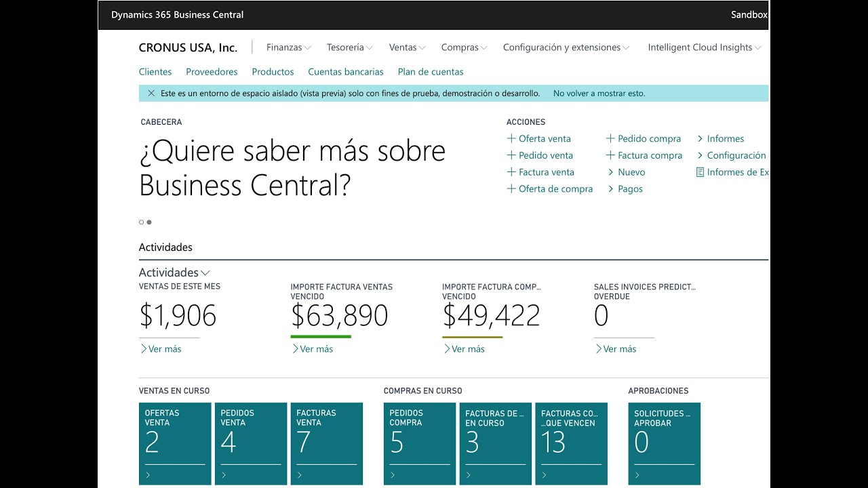This screenshot has width=868, height=488.
Task: Dismiss the sandbox notification with the X icon
Action: click(x=151, y=94)
